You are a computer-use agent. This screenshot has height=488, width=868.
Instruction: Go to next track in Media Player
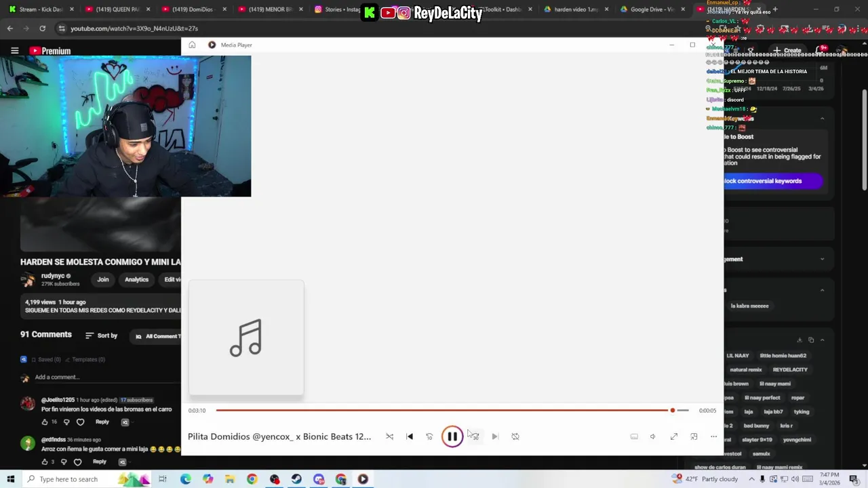tap(495, 436)
